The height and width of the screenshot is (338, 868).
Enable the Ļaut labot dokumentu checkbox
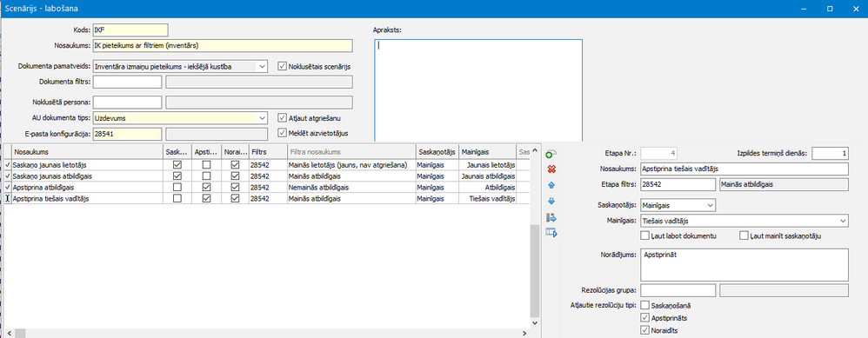(644, 235)
